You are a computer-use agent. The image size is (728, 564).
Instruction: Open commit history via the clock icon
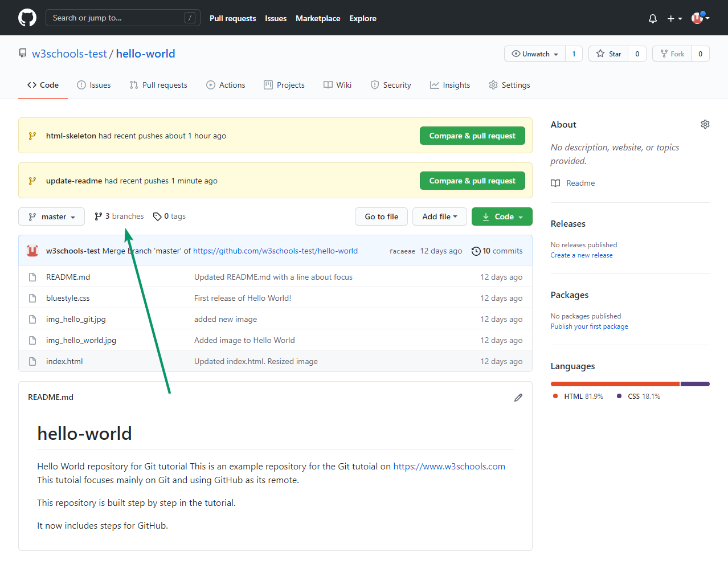tap(476, 251)
